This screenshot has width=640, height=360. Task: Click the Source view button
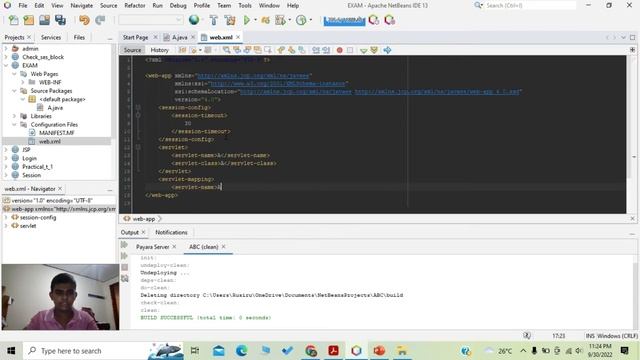click(x=132, y=50)
